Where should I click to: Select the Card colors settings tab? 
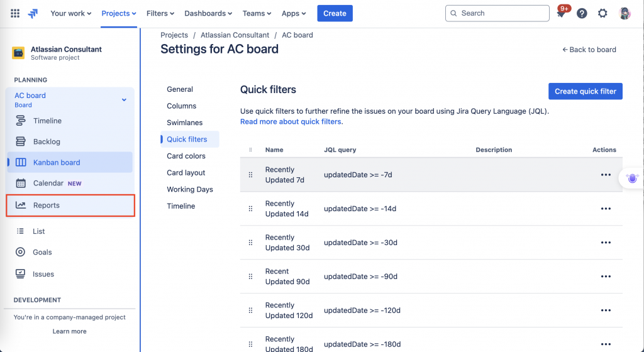[186, 156]
